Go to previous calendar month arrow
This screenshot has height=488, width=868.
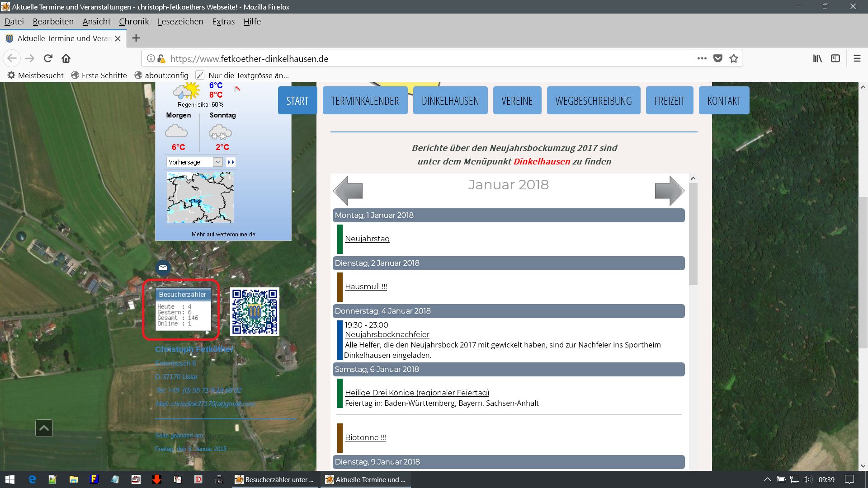pos(348,191)
